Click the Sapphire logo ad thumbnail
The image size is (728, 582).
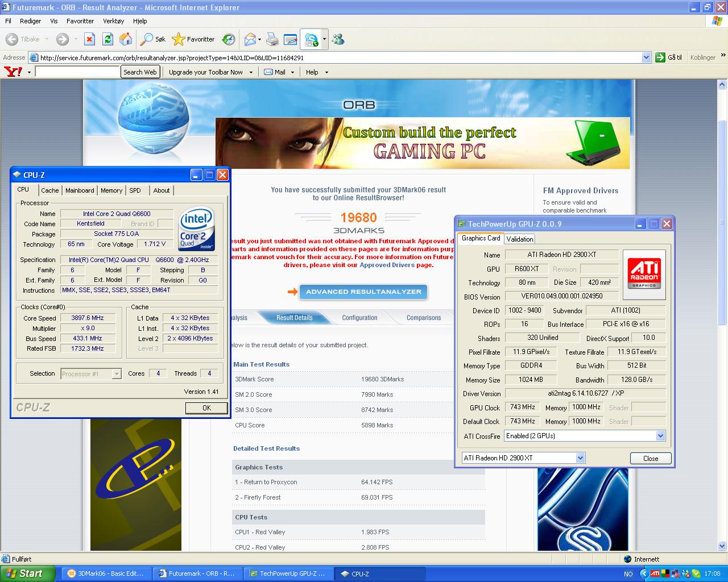[x=583, y=510]
